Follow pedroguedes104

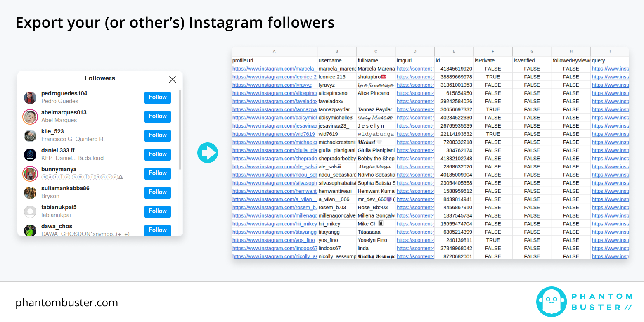pyautogui.click(x=158, y=98)
